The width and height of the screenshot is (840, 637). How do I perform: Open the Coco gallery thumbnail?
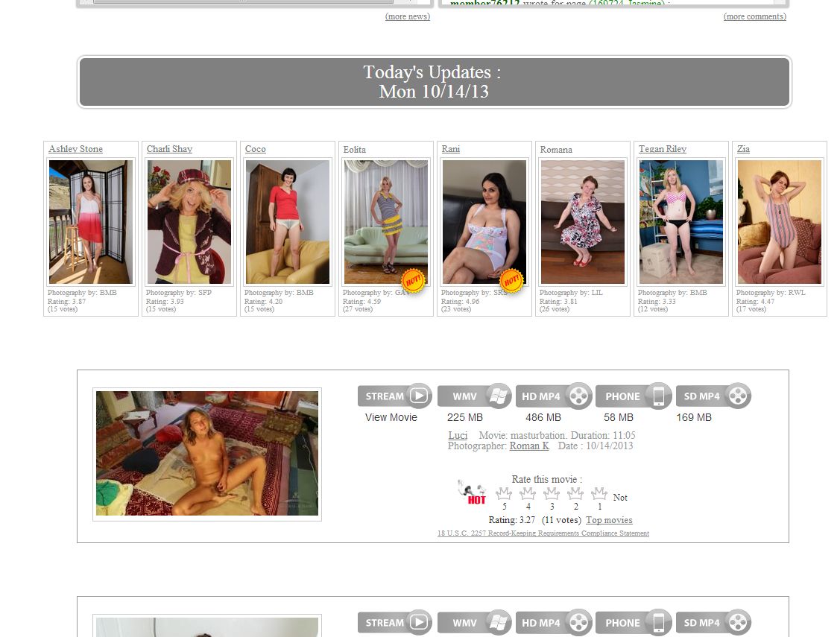coord(287,221)
